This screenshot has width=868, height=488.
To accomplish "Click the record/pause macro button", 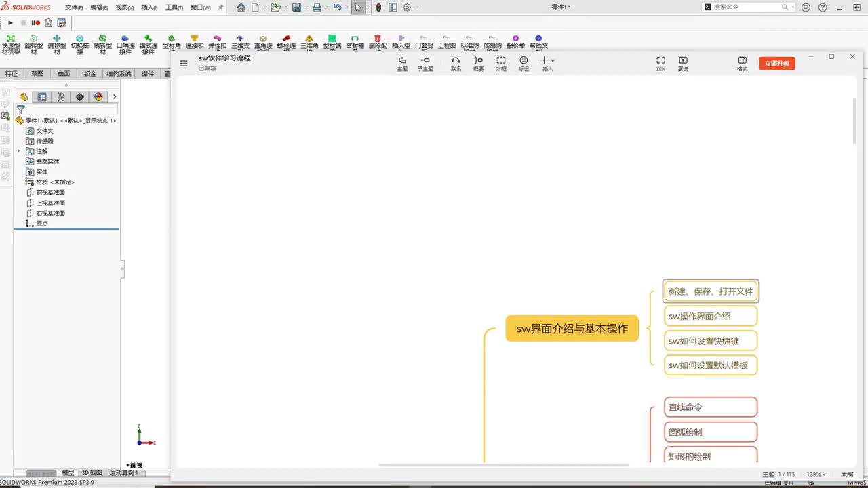I will (x=35, y=22).
